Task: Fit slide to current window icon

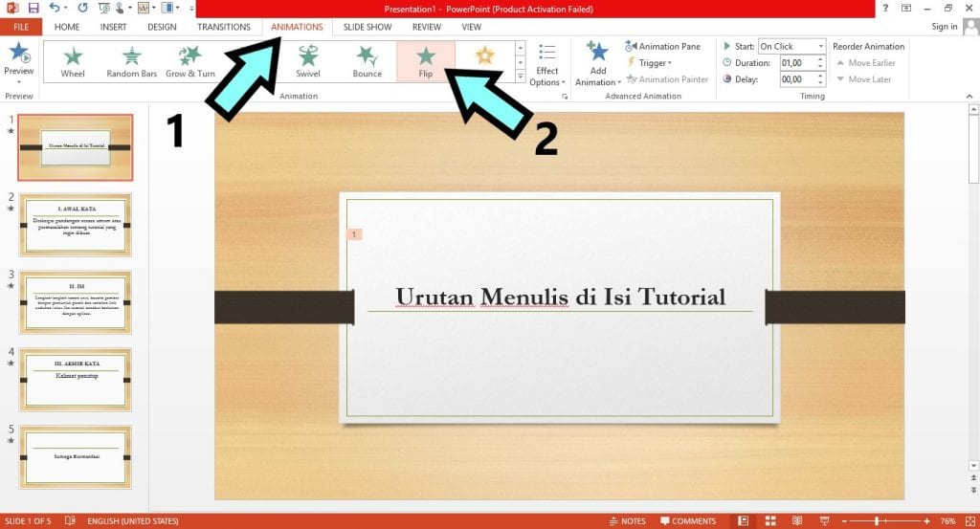Action: pyautogui.click(x=970, y=521)
